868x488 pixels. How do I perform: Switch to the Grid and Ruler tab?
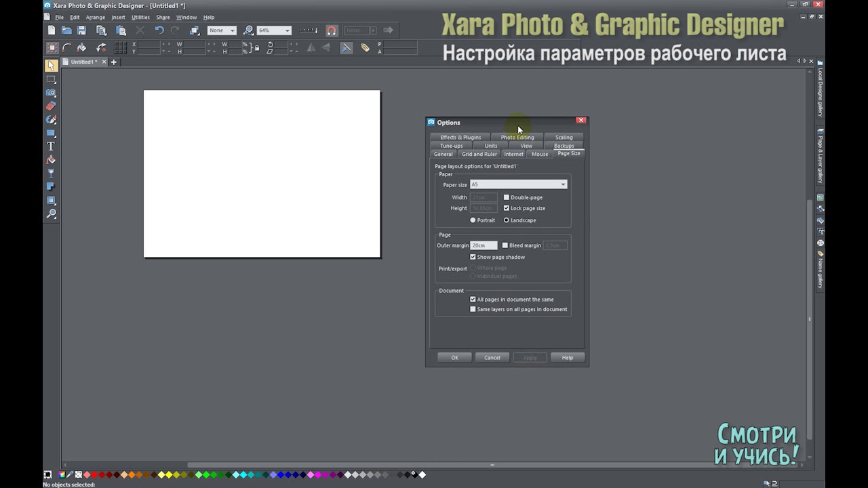[479, 154]
